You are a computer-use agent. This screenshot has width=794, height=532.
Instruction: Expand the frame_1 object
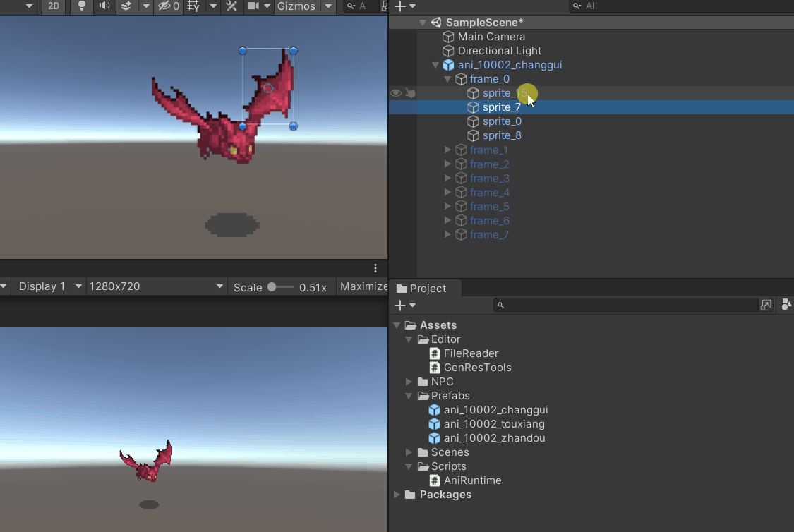tap(447, 150)
